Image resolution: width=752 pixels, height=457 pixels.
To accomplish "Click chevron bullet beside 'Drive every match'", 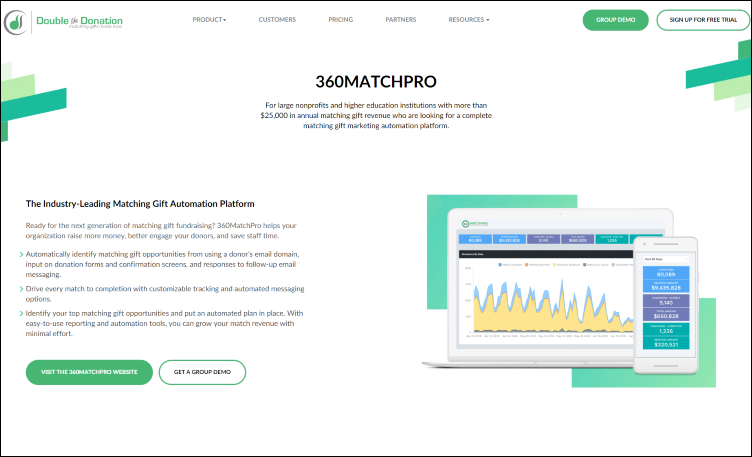I will [x=22, y=289].
